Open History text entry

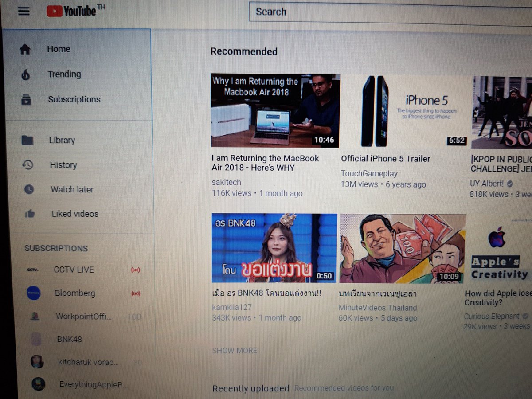click(63, 165)
